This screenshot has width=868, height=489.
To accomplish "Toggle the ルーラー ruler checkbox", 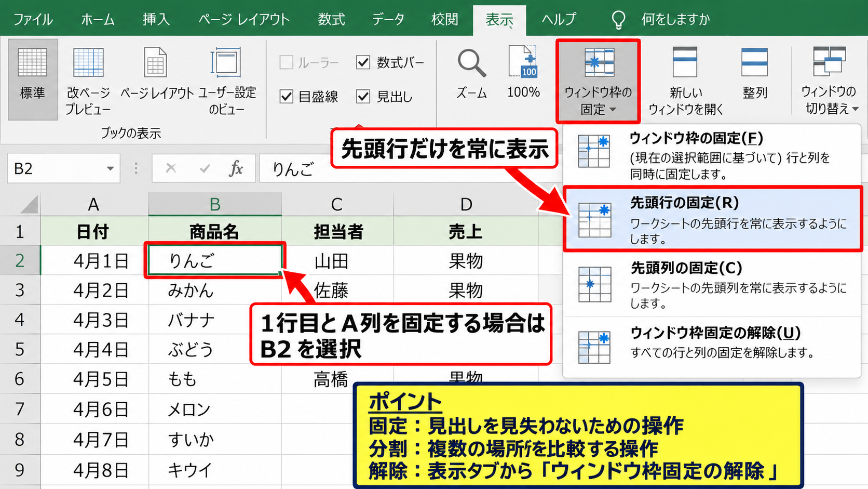I will coord(287,62).
